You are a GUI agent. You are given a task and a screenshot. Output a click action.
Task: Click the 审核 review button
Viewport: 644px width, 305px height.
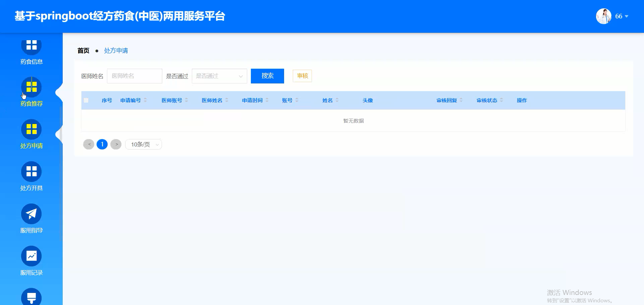tap(302, 76)
